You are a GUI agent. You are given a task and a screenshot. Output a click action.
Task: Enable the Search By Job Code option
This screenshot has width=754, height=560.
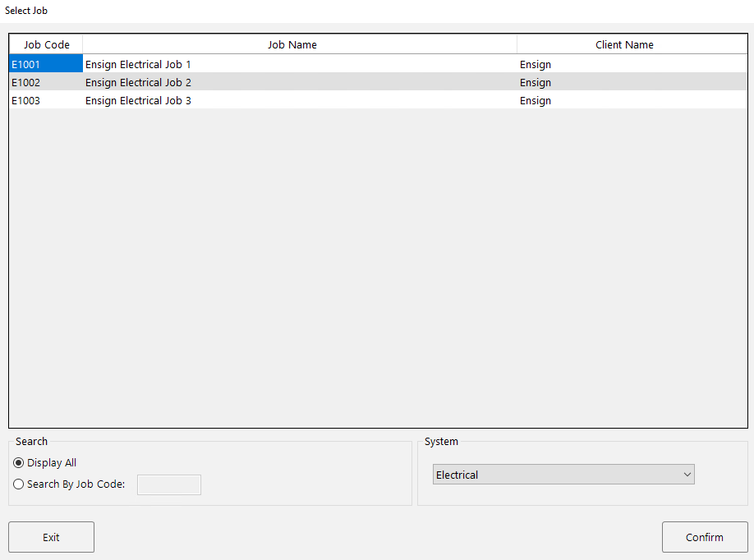[x=19, y=484]
